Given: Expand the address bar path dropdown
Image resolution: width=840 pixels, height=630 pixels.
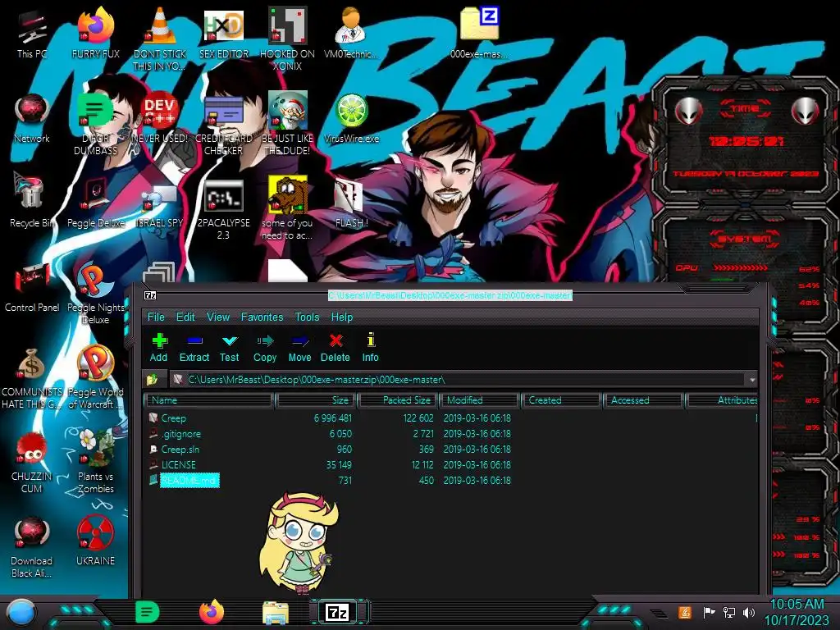Looking at the screenshot, I should pyautogui.click(x=752, y=379).
